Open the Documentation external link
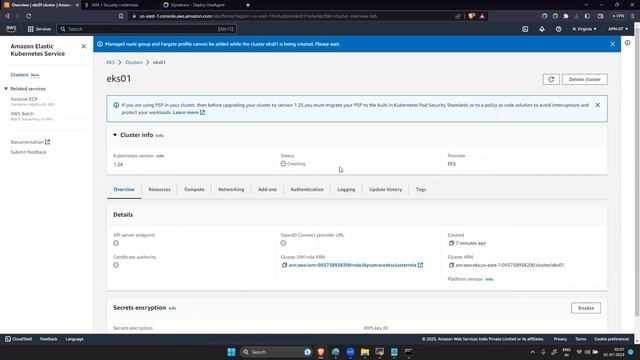The width and height of the screenshot is (640, 360). pos(30,142)
